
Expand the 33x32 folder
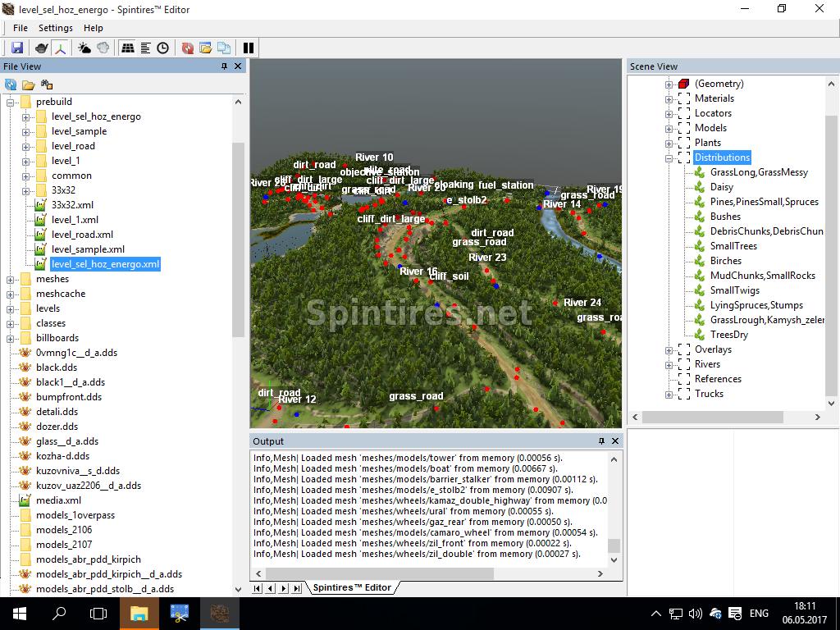(25, 190)
